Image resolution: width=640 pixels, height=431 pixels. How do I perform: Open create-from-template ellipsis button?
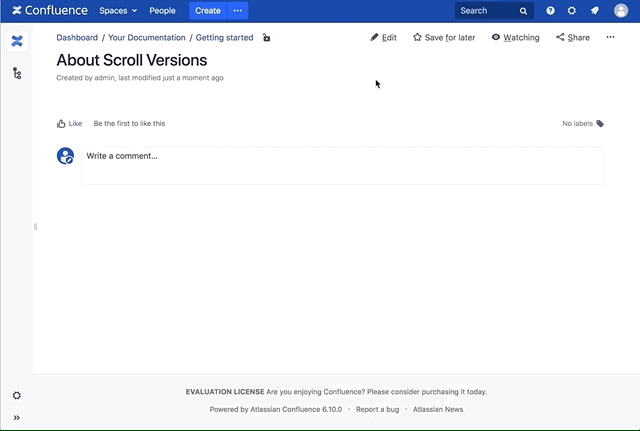click(x=238, y=11)
